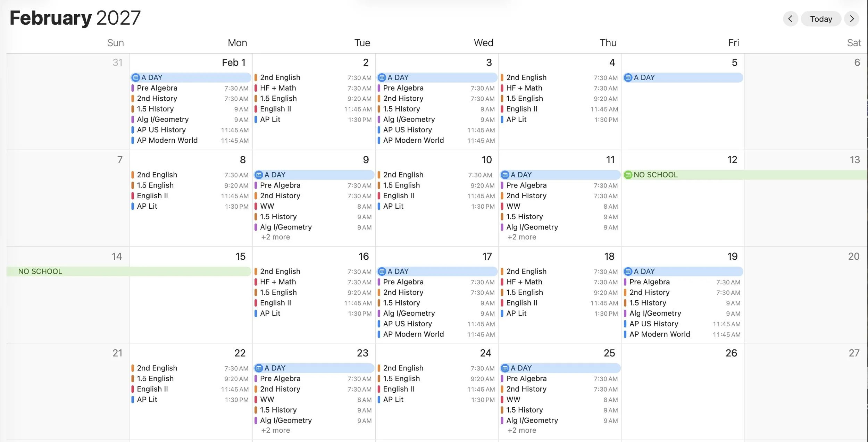The image size is (868, 442).
Task: Go to next month with right chevron
Action: pos(852,19)
